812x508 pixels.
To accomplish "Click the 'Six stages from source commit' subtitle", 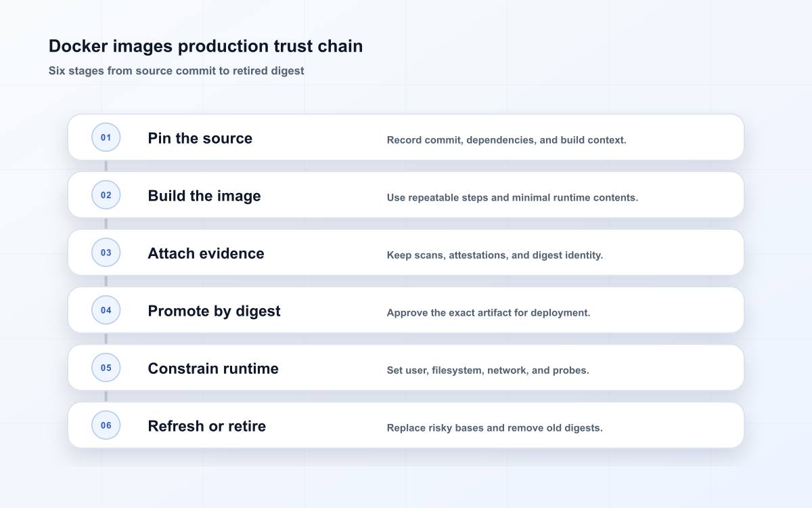I will click(176, 70).
